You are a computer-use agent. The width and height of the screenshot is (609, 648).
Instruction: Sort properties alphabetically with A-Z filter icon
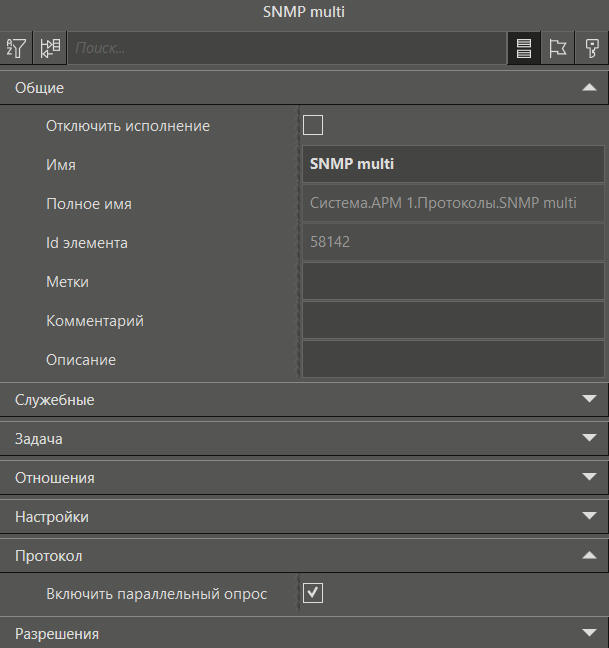16,48
